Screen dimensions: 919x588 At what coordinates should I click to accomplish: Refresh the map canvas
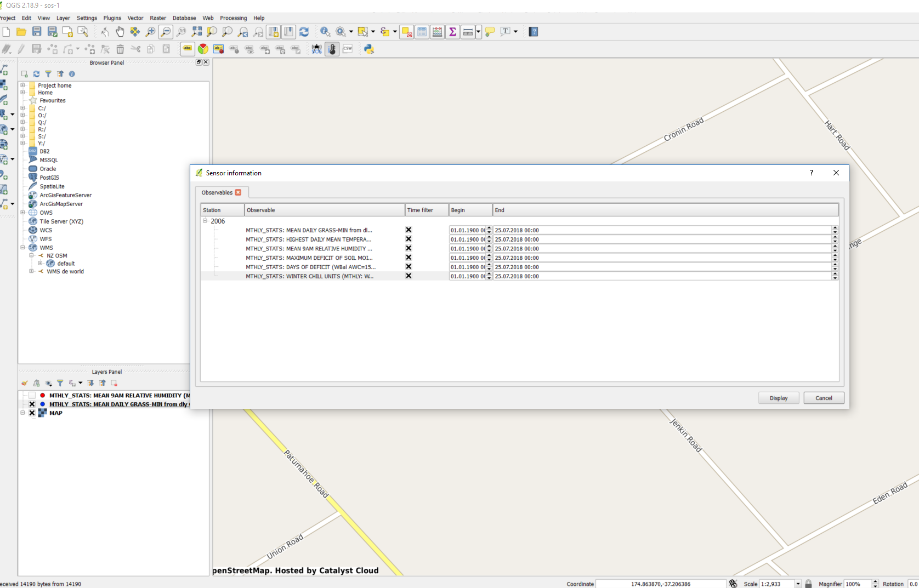(x=304, y=32)
